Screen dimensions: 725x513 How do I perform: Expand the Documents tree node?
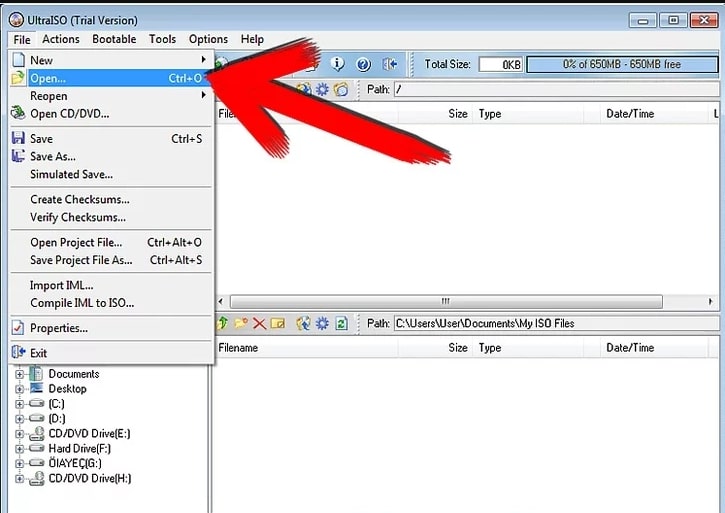pyautogui.click(x=19, y=374)
